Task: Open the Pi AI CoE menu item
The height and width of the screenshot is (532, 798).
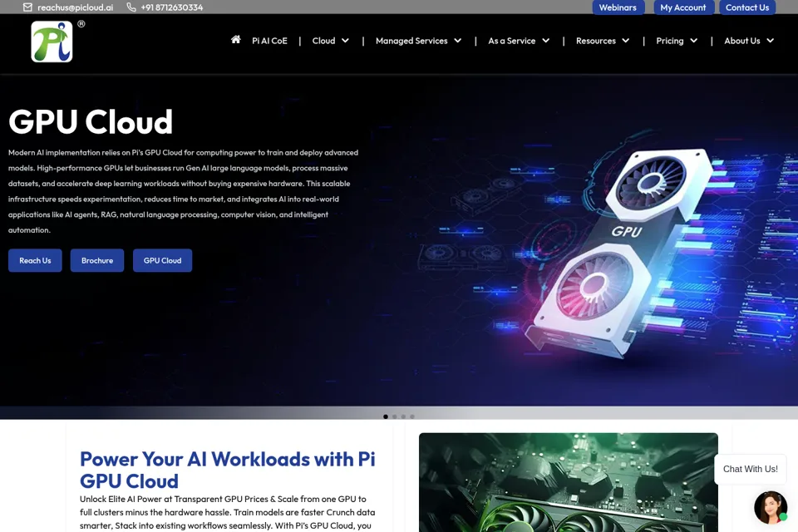Action: click(269, 41)
